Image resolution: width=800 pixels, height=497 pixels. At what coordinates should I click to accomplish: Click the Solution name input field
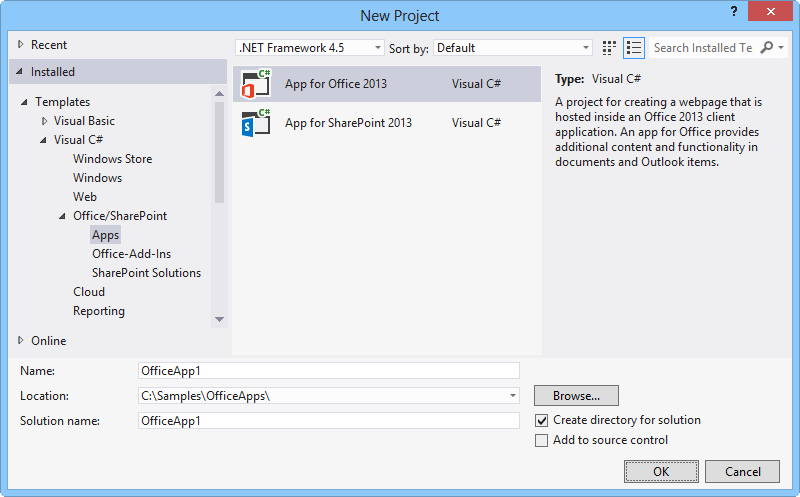click(329, 420)
